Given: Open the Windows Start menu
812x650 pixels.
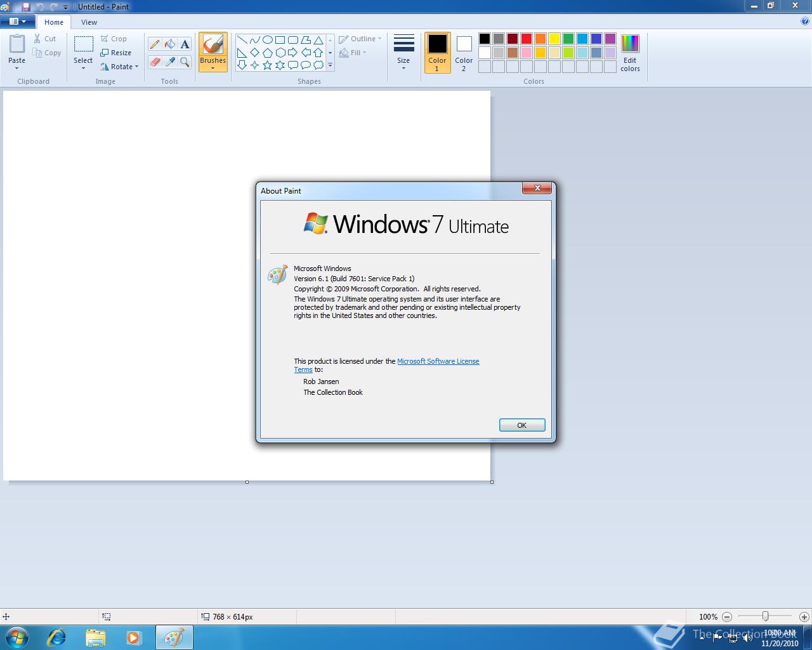Looking at the screenshot, I should [17, 637].
